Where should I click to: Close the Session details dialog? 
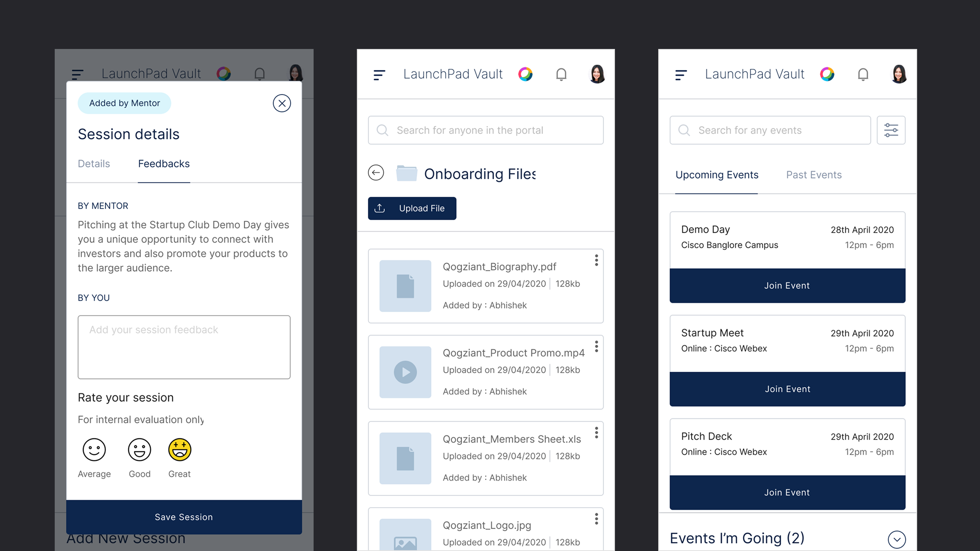[x=282, y=103]
